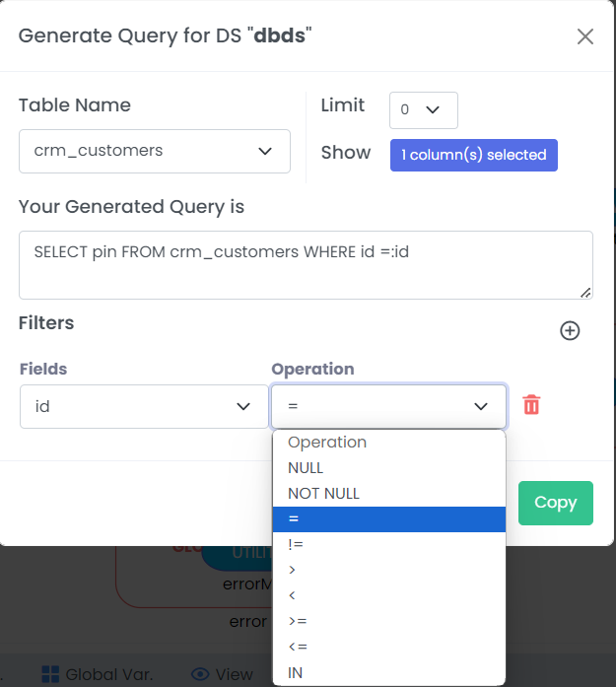The height and width of the screenshot is (687, 616).
Task: Select the < operation option
Action: tap(389, 595)
